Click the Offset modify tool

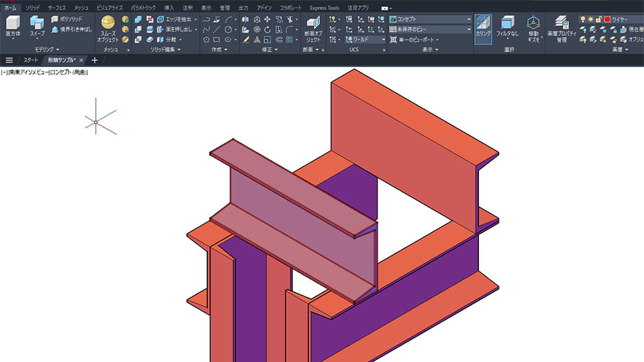279,40
